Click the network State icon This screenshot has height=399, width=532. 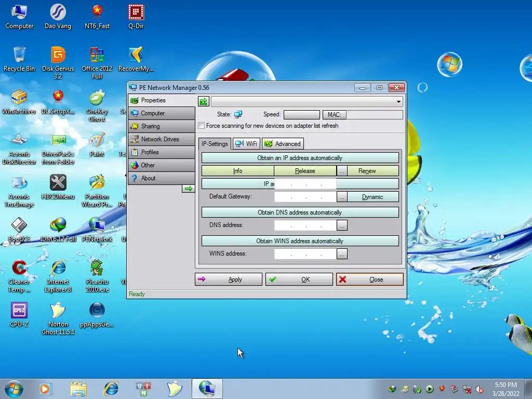tap(238, 115)
